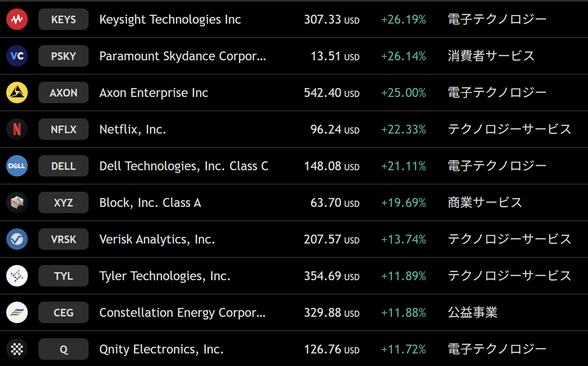
Task: Click the Netflix N logo icon
Action: point(17,130)
